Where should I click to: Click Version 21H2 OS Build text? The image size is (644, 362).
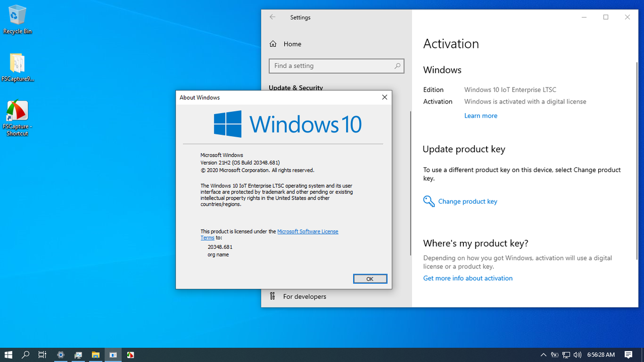(x=240, y=162)
